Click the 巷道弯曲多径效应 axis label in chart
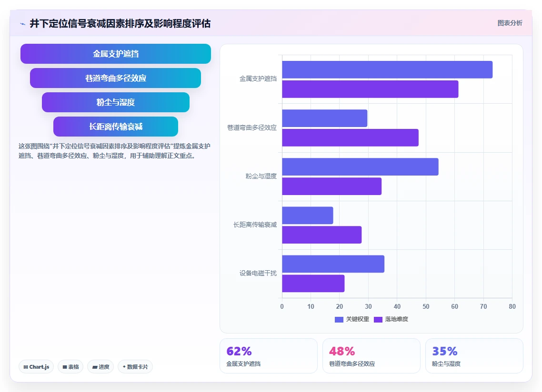This screenshot has width=542, height=392. (251, 128)
